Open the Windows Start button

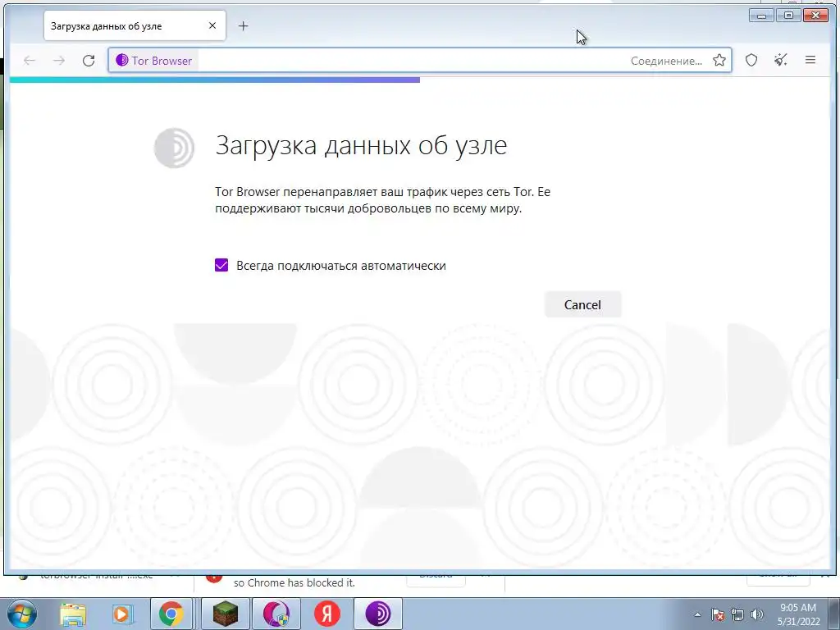click(21, 614)
